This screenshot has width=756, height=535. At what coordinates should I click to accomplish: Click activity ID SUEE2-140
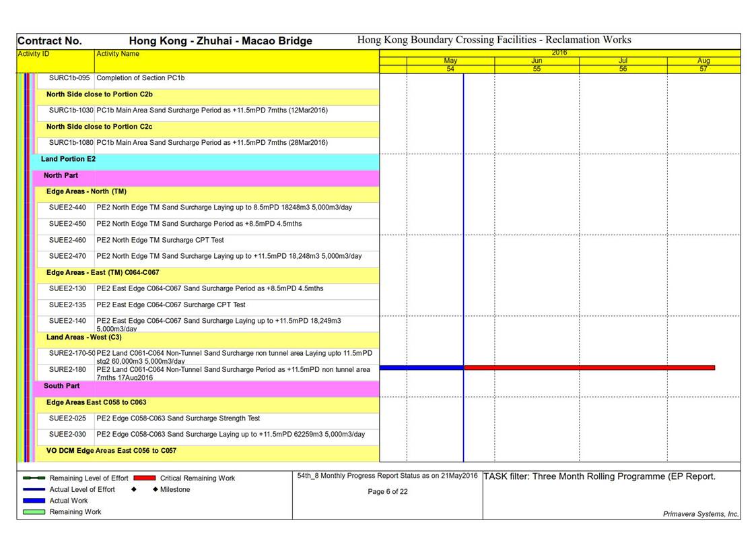click(x=67, y=321)
